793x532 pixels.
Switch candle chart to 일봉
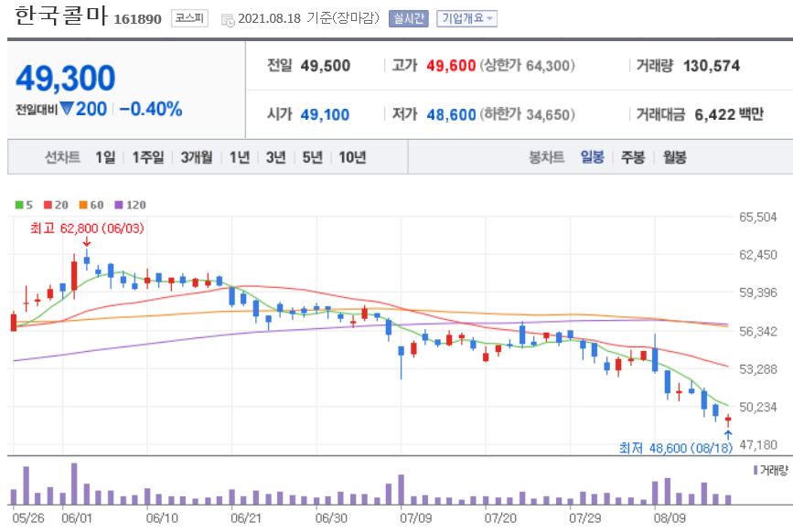592,157
